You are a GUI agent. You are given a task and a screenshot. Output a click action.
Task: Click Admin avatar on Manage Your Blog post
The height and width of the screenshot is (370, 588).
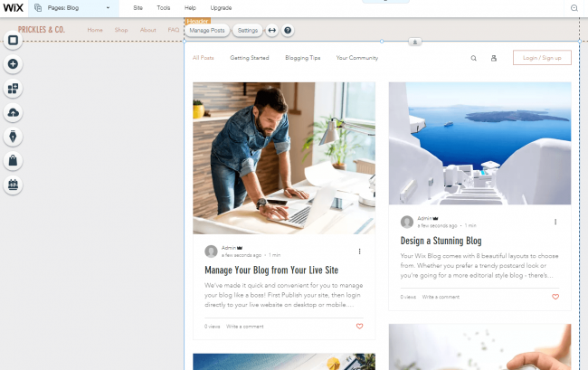tap(211, 251)
